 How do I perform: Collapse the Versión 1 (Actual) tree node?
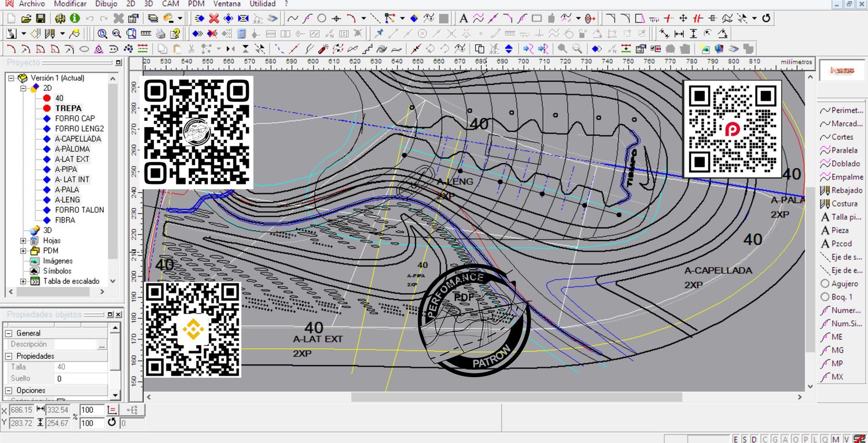point(12,77)
